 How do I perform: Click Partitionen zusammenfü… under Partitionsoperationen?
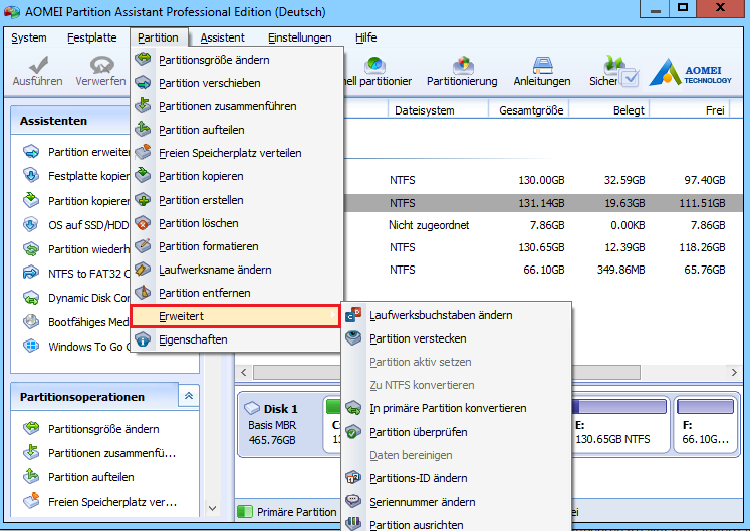coord(112,453)
